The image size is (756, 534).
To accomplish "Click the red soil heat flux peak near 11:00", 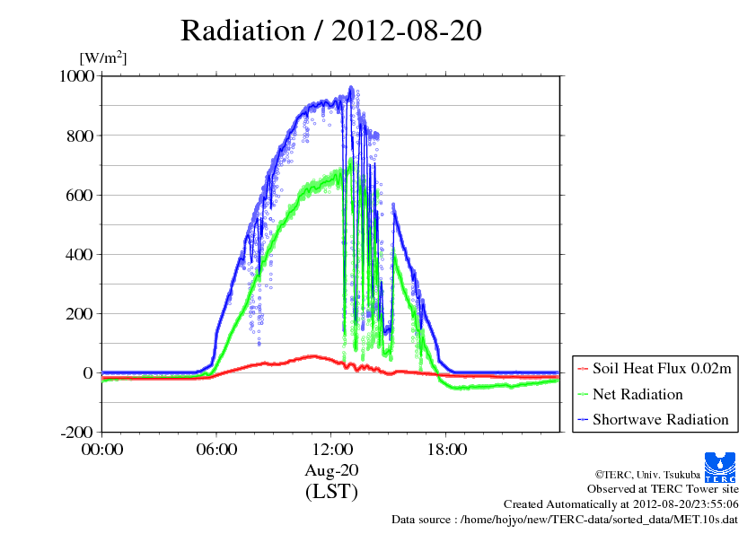I will 313,356.
